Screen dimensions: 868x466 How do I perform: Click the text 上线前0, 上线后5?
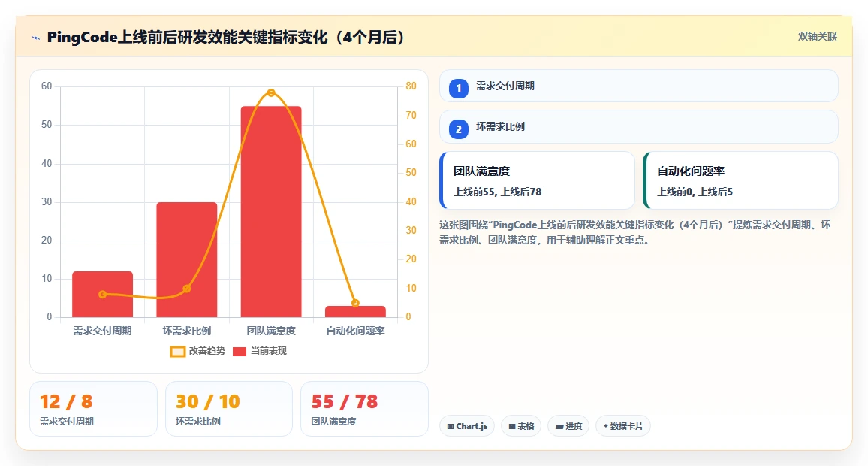click(x=695, y=192)
